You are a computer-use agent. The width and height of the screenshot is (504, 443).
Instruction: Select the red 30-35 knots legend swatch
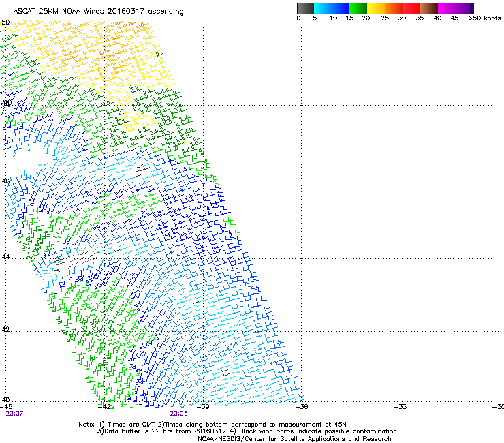point(411,8)
